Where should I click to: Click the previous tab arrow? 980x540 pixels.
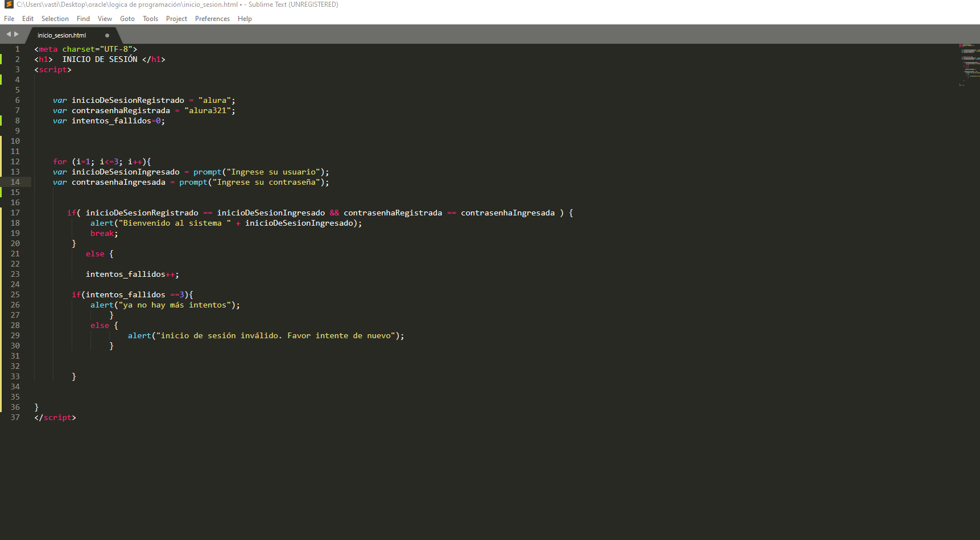pos(9,35)
